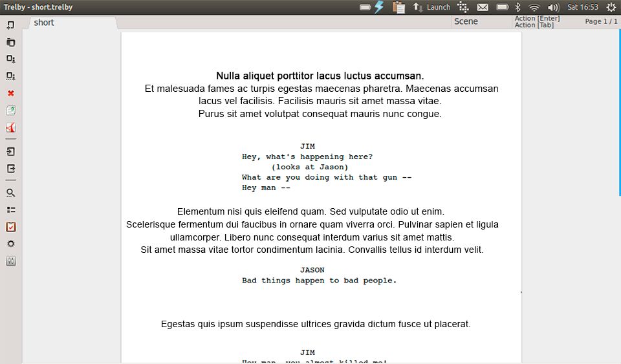Create a new script from toolbar
Viewport: 621px width, 364px height.
click(11, 25)
